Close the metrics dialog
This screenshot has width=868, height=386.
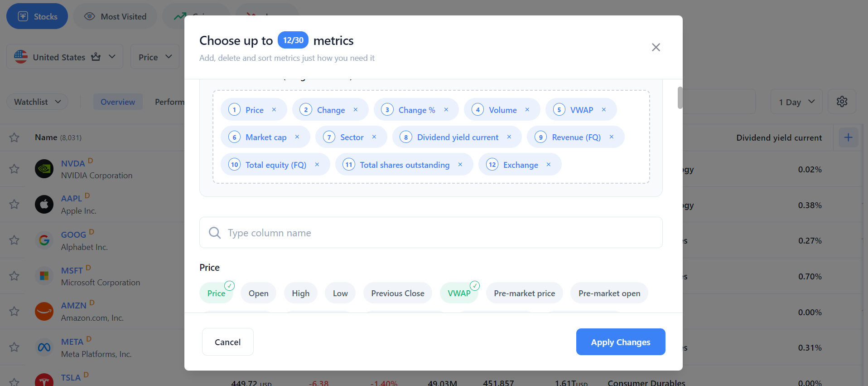point(656,47)
